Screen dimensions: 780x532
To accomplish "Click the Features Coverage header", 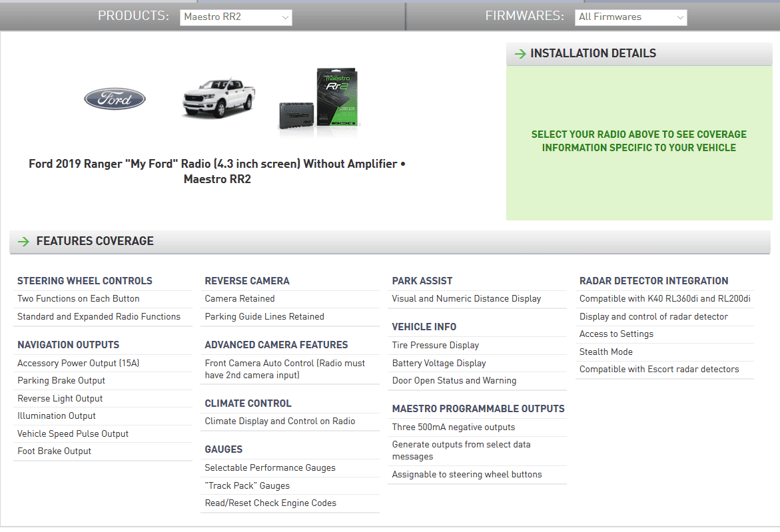I will 390,242.
